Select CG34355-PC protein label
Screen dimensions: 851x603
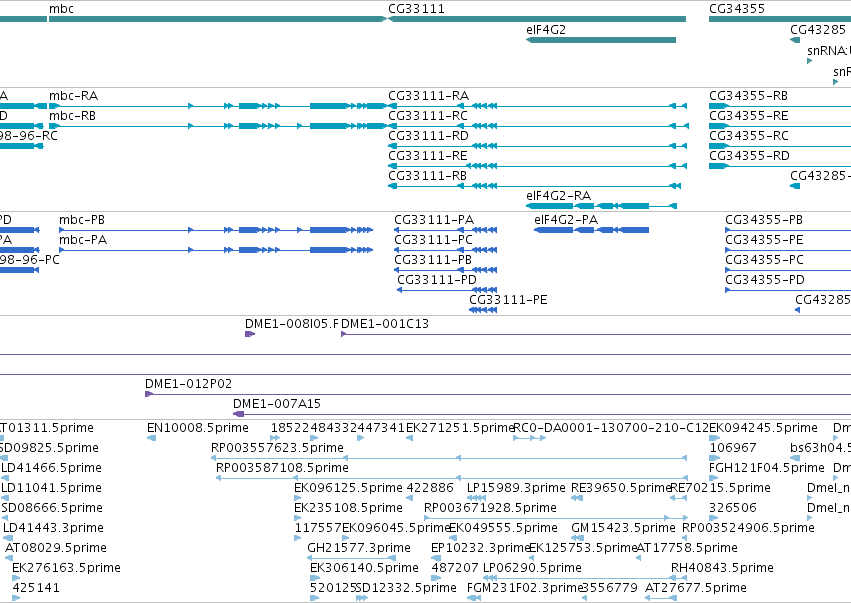(x=764, y=261)
